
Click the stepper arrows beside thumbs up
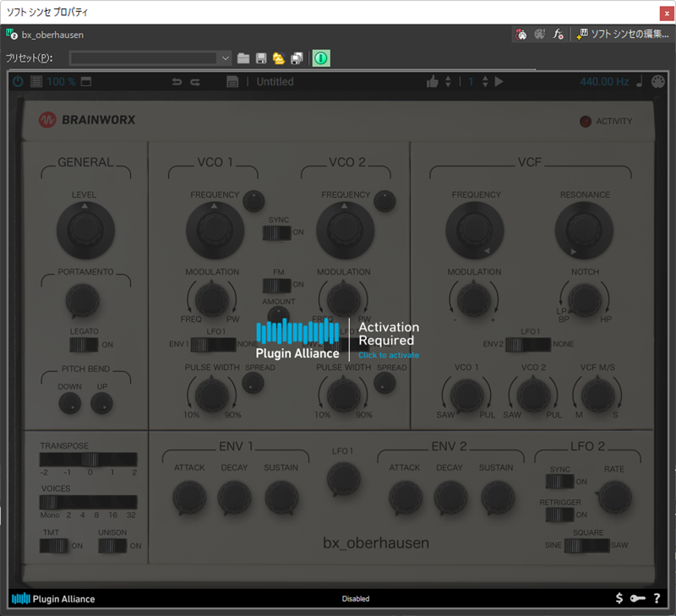click(448, 81)
